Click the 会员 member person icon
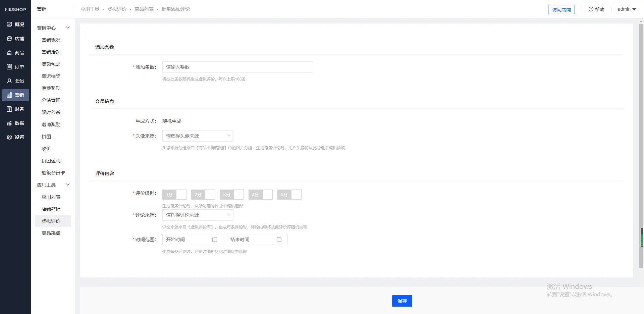Image resolution: width=644 pixels, height=314 pixels. click(9, 81)
